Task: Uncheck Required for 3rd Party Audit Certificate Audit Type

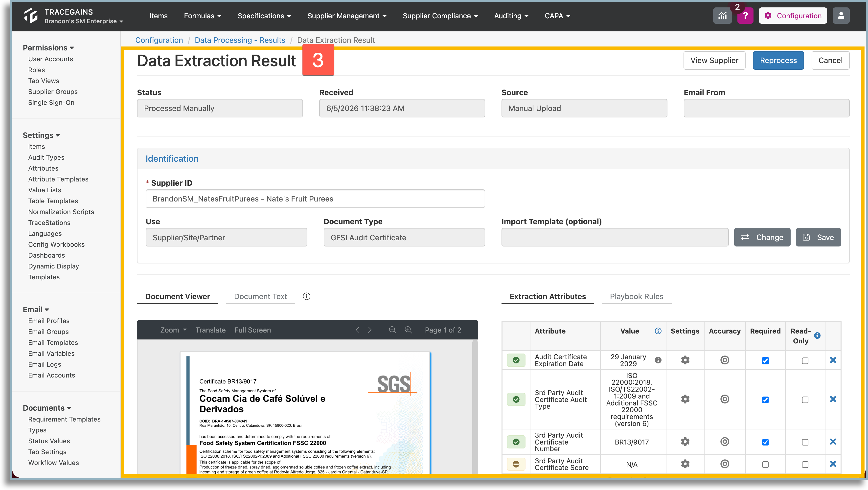Action: (x=765, y=400)
